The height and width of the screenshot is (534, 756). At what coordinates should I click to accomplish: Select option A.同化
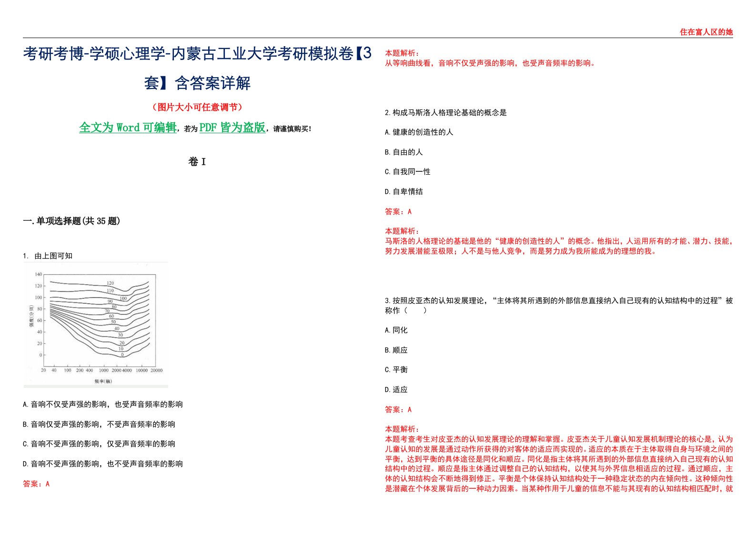(x=396, y=330)
